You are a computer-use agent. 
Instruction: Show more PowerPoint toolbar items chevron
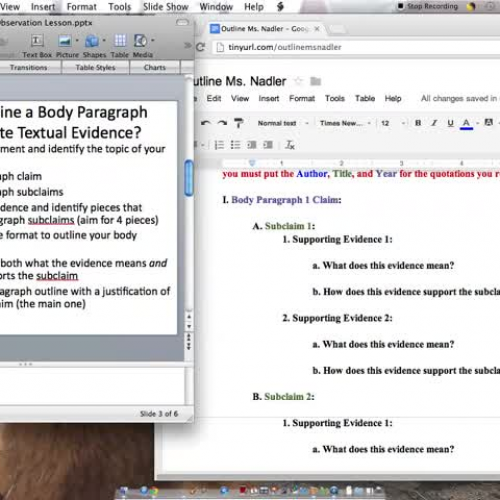[x=187, y=45]
